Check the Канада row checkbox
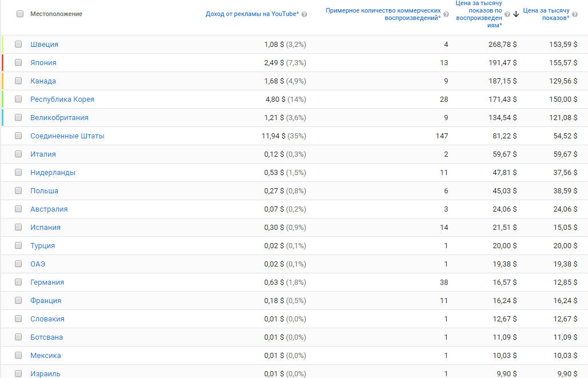Viewport: 588px width, 378px height. click(18, 81)
